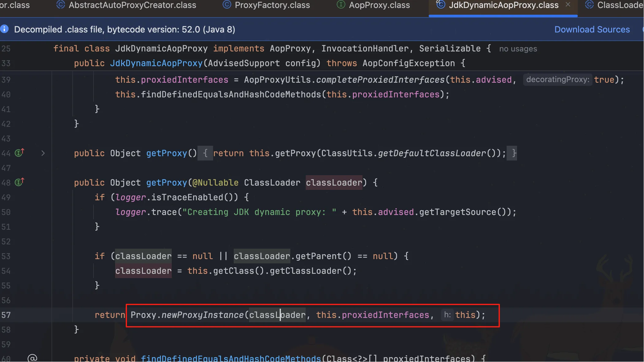
Task: Click the Download Sources link
Action: (592, 29)
